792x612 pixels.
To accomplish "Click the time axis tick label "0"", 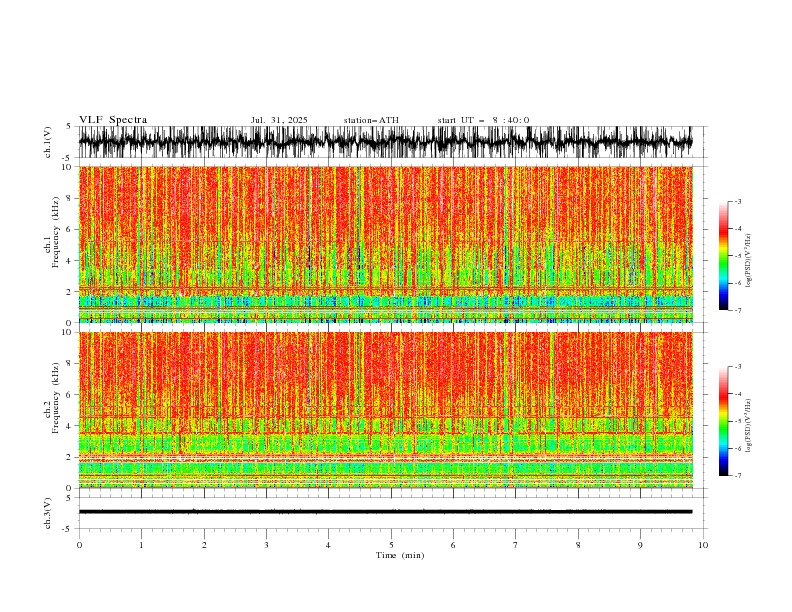I will (x=79, y=545).
